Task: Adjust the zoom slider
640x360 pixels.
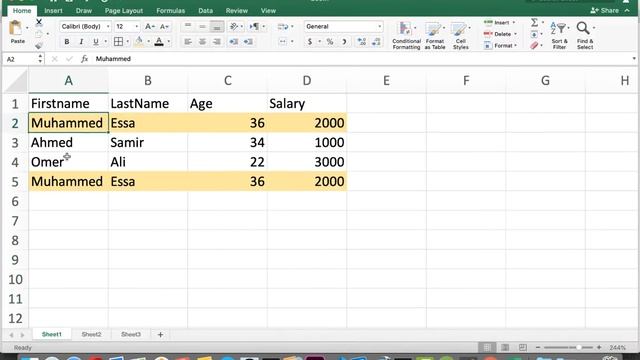Action: [x=578, y=347]
